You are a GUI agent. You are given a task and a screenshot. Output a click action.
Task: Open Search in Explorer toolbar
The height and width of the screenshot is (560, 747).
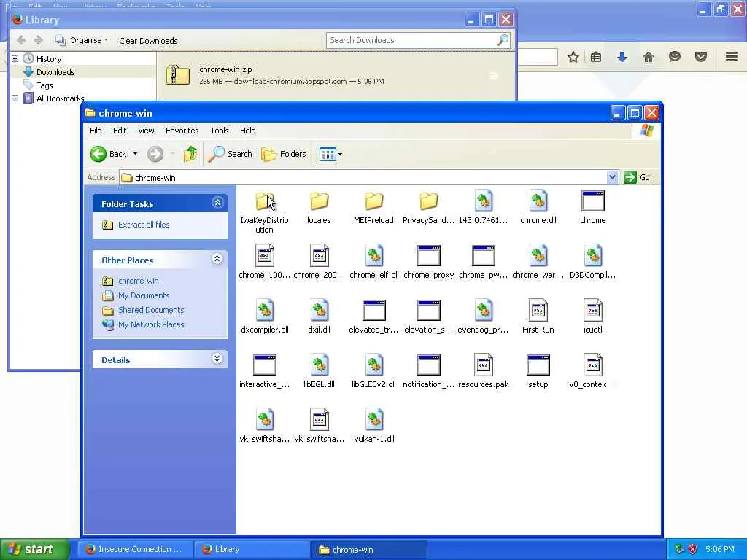tap(230, 154)
